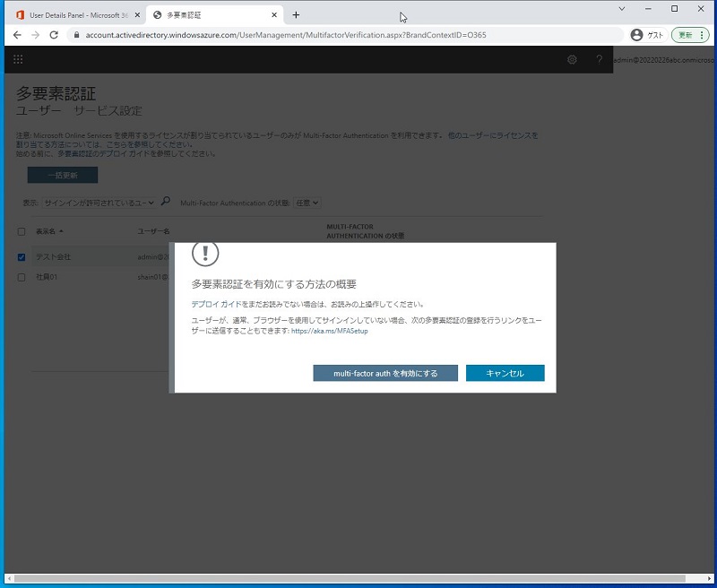The height and width of the screenshot is (588, 717).
Task: Open the 表示 filter dropdown
Action: pyautogui.click(x=99, y=203)
